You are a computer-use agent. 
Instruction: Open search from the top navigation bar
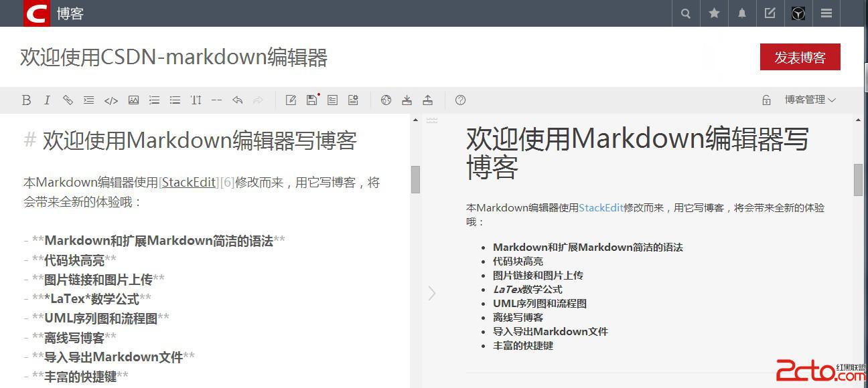pyautogui.click(x=686, y=13)
